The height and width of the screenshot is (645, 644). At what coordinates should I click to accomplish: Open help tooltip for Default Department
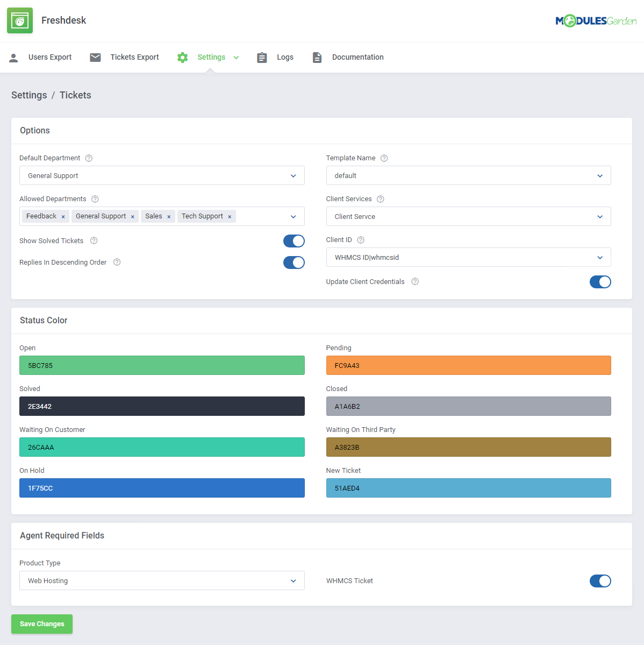[x=89, y=158]
